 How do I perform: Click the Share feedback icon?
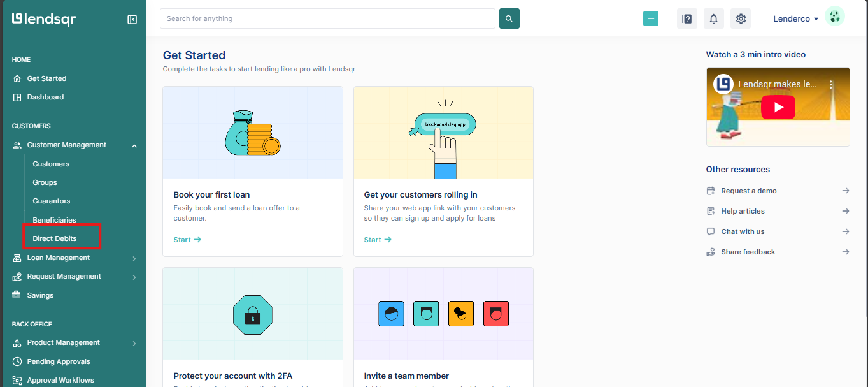click(711, 252)
